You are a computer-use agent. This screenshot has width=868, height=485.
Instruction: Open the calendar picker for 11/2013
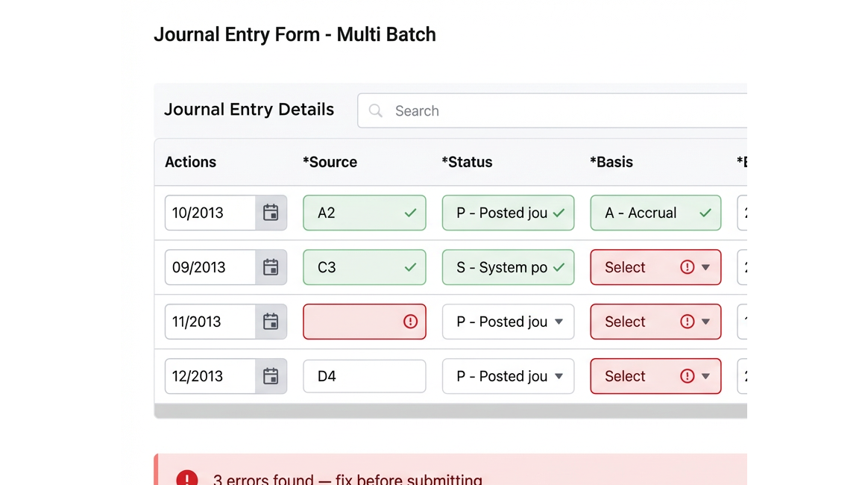tap(270, 322)
